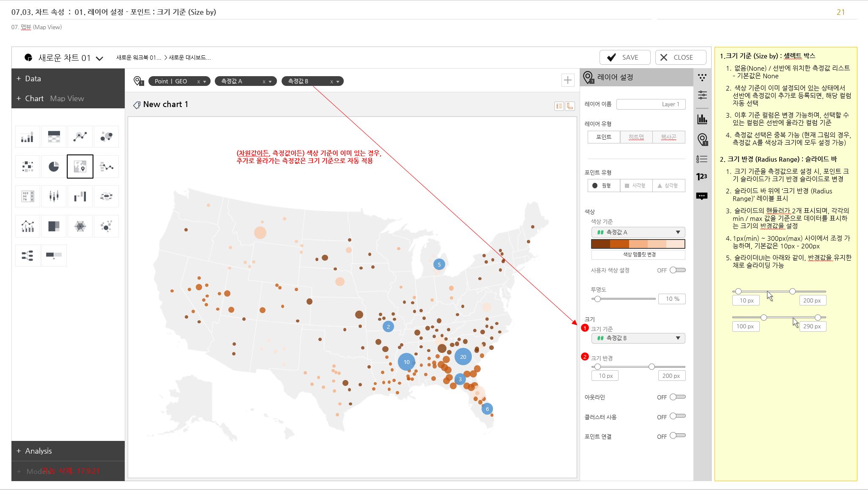This screenshot has height=490, width=868.
Task: Pick the radar chart type icon
Action: (x=80, y=226)
